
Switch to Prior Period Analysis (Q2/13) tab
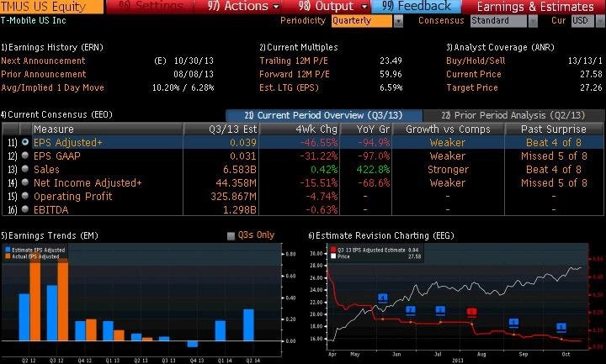pyautogui.click(x=513, y=115)
